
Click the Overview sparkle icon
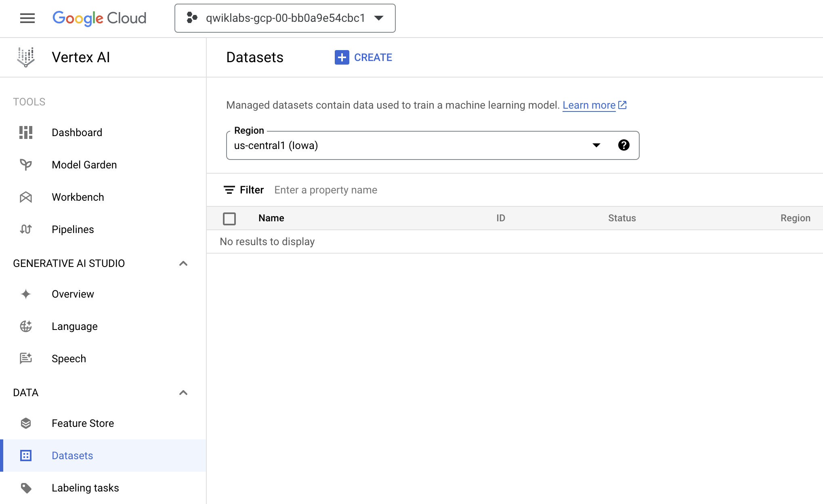click(26, 294)
